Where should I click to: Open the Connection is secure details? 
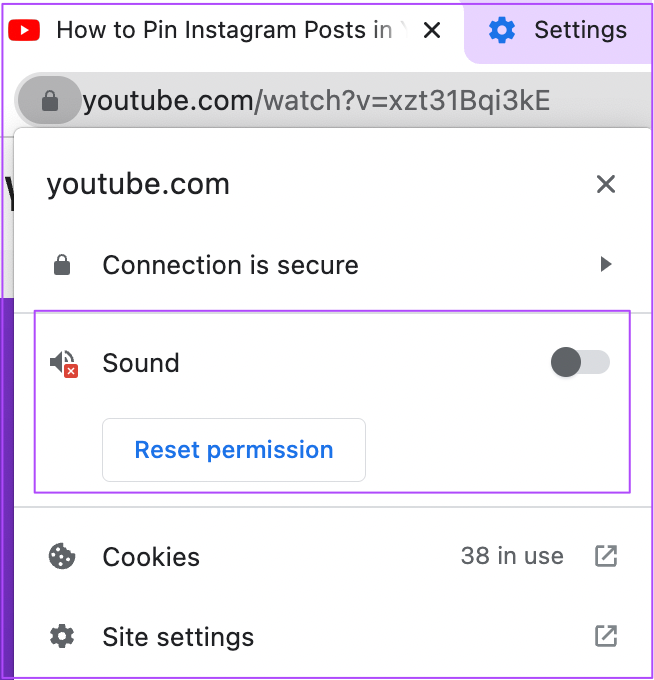point(332,265)
